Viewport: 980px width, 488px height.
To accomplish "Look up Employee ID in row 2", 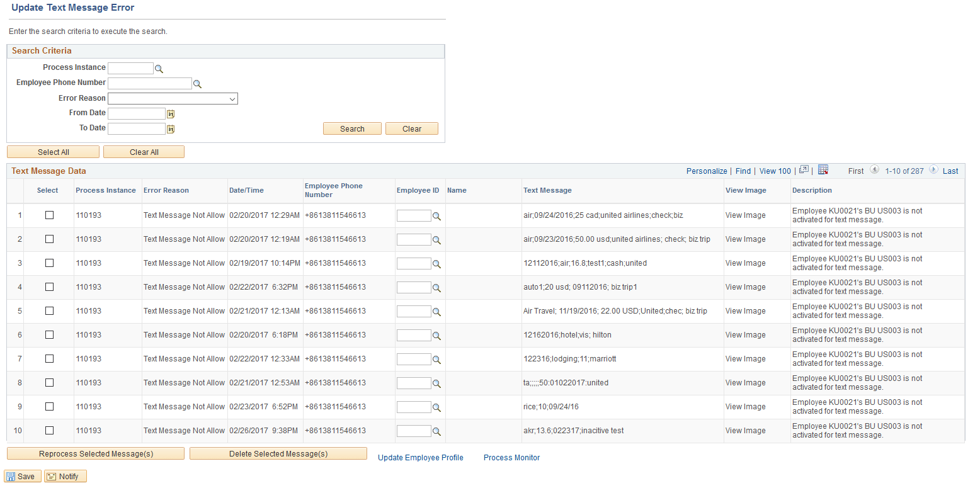I will [x=436, y=240].
